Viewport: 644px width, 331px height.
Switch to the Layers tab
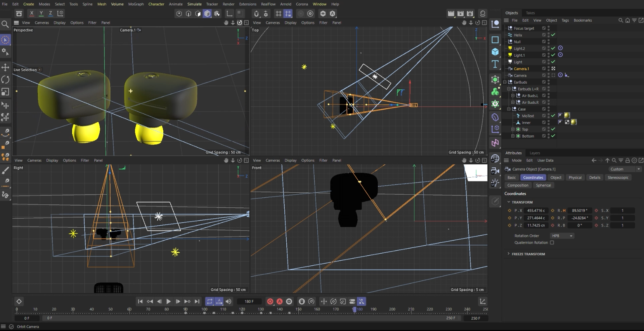(x=535, y=153)
